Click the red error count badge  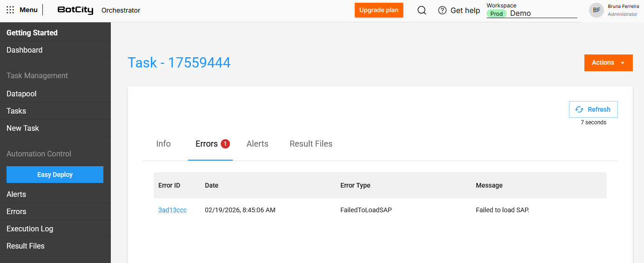(x=225, y=144)
